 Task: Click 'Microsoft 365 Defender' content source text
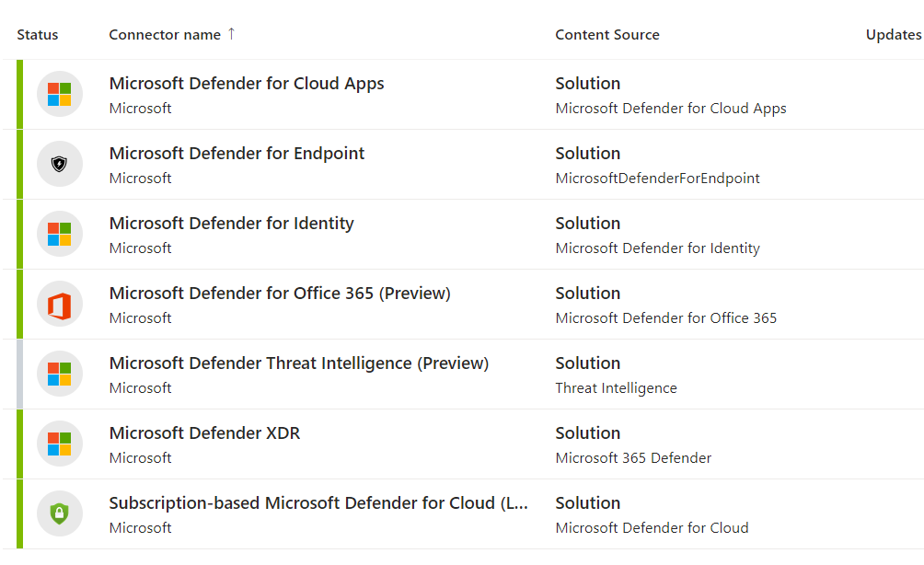(x=633, y=457)
